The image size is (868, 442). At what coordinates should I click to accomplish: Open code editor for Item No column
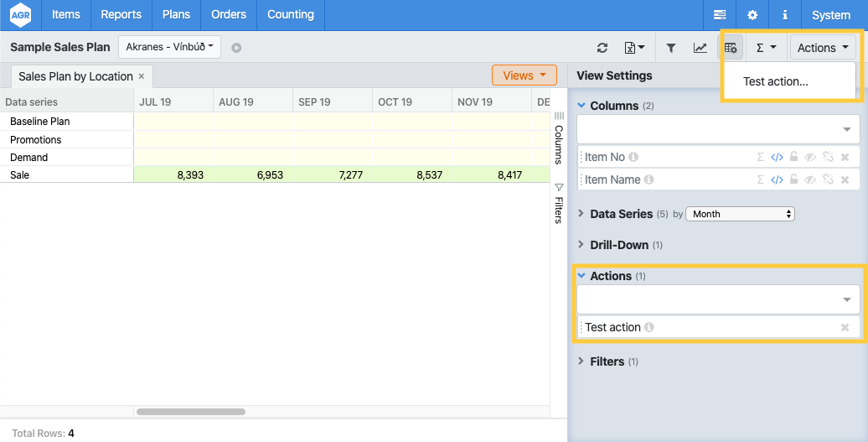coord(777,157)
